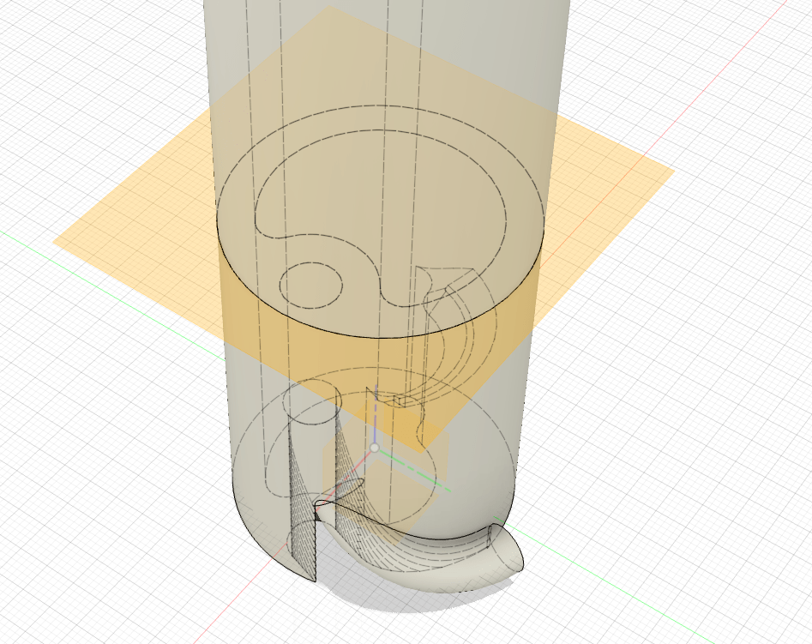The image size is (812, 644).
Task: Select the blue Z axis at origin
Action: pyautogui.click(x=374, y=429)
